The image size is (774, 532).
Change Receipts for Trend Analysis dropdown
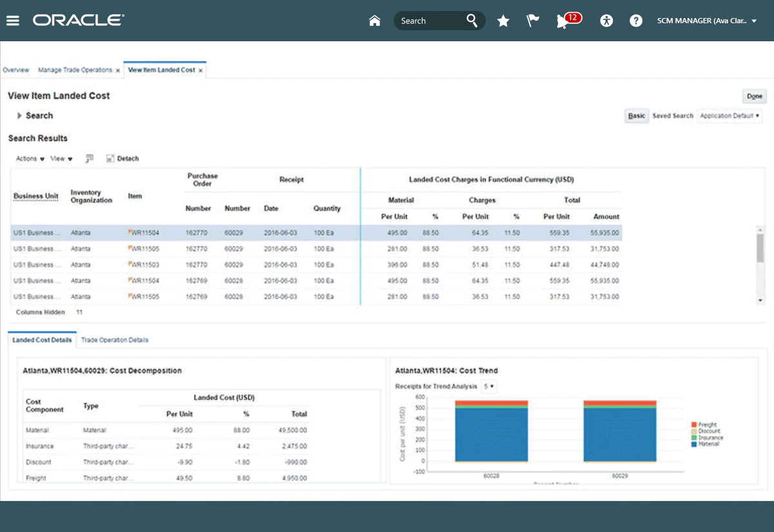point(488,386)
